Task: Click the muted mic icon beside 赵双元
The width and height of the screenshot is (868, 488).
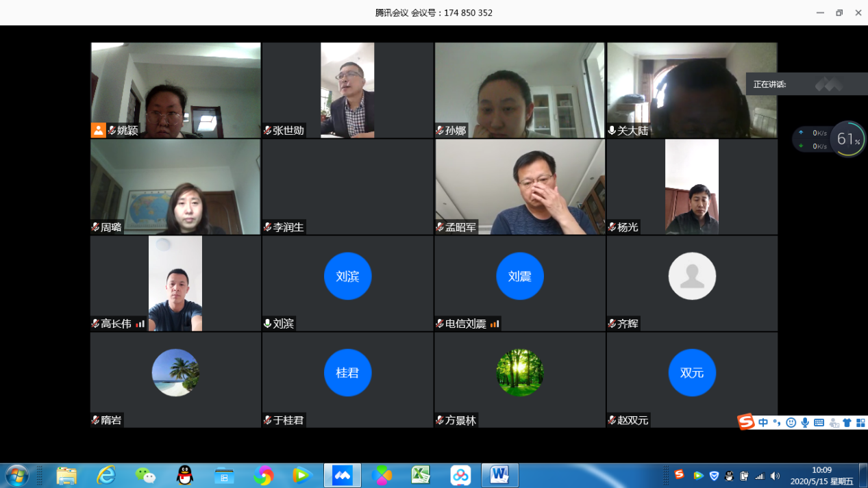Action: (x=612, y=420)
